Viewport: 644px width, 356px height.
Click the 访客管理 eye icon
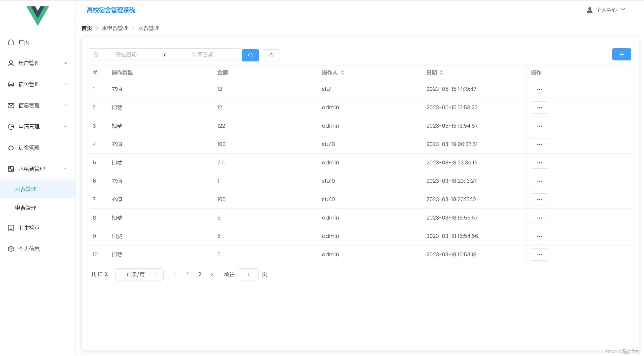[11, 148]
